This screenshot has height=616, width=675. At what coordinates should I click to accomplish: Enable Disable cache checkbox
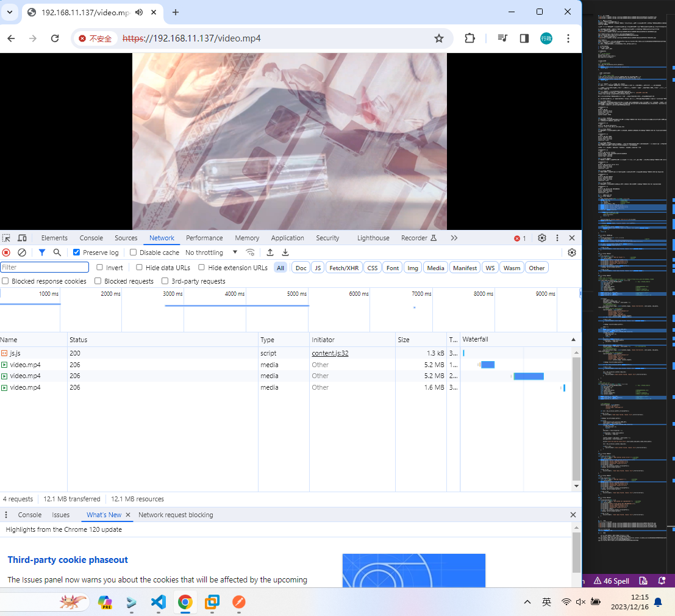(133, 252)
